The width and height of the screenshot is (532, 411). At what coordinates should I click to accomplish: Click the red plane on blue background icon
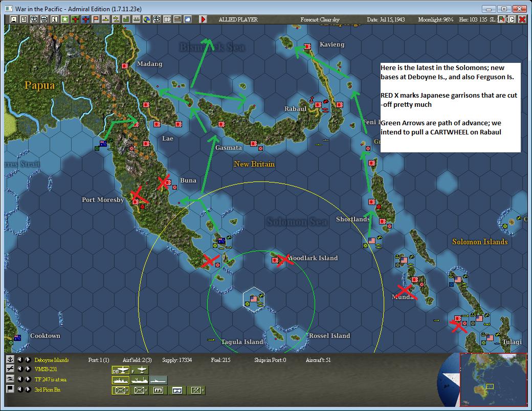click(85, 19)
